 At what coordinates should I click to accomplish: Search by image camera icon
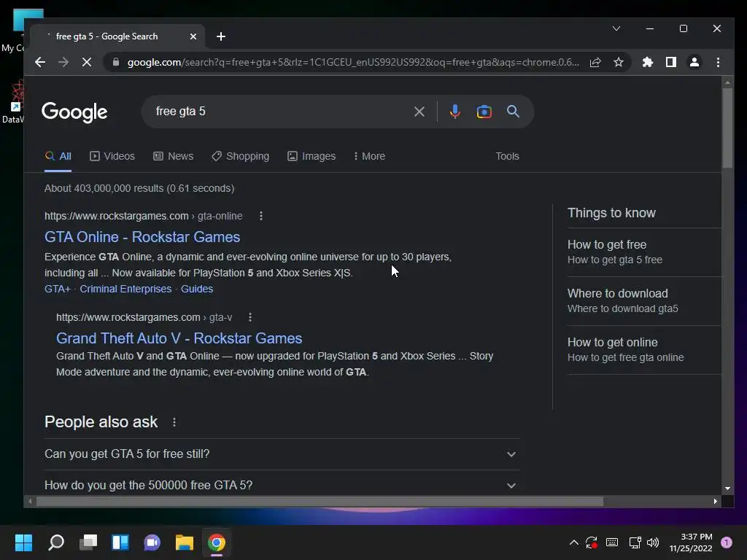coord(484,112)
